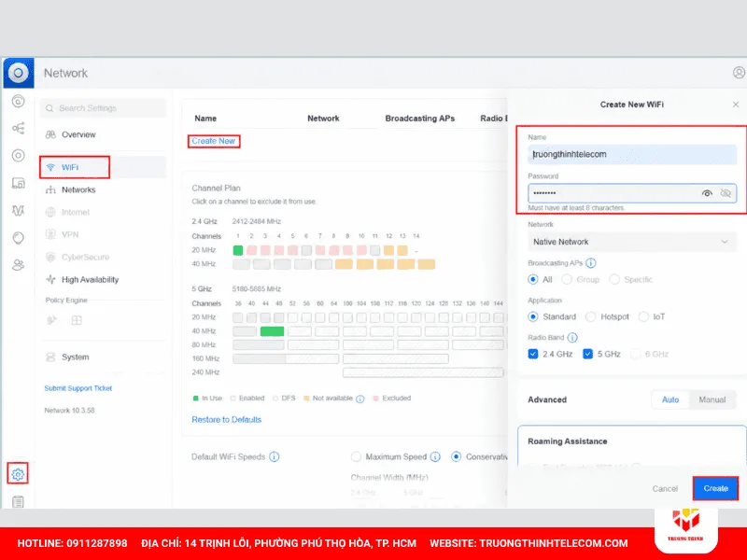Select the Hotspot application option

[591, 316]
